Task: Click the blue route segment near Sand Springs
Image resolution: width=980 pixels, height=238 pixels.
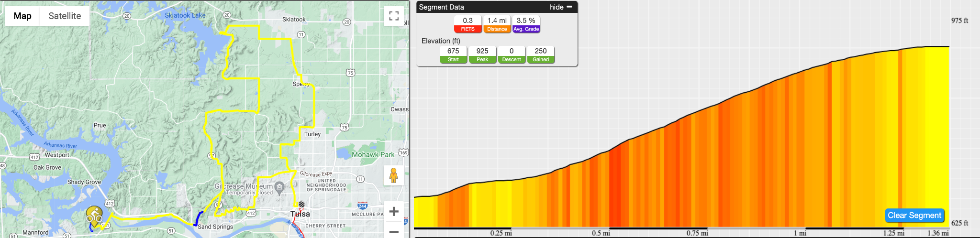Action: [198, 218]
